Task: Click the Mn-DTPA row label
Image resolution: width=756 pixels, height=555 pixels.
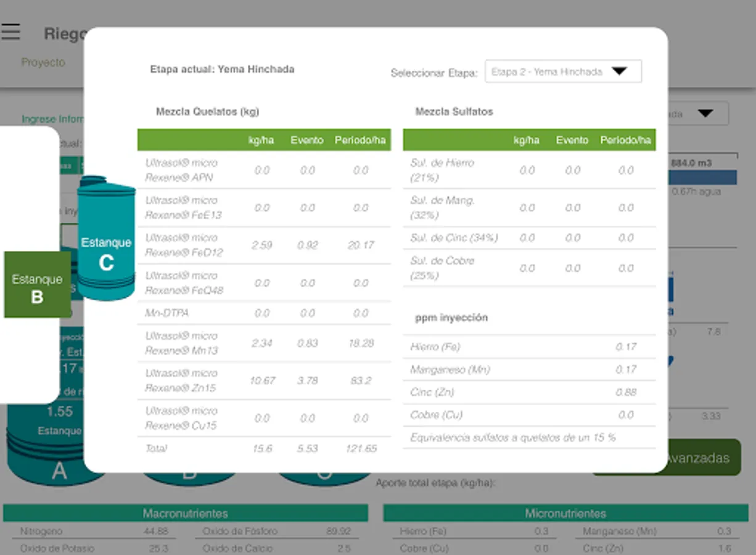Action: [x=166, y=313]
